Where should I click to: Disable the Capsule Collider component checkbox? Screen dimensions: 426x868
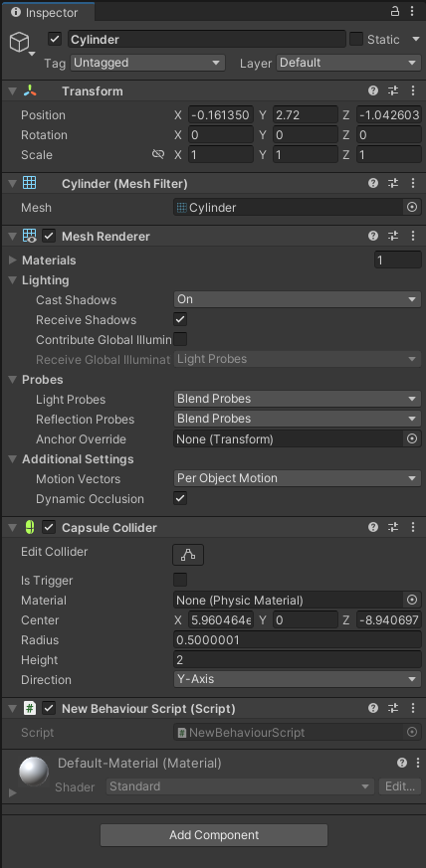click(50, 528)
